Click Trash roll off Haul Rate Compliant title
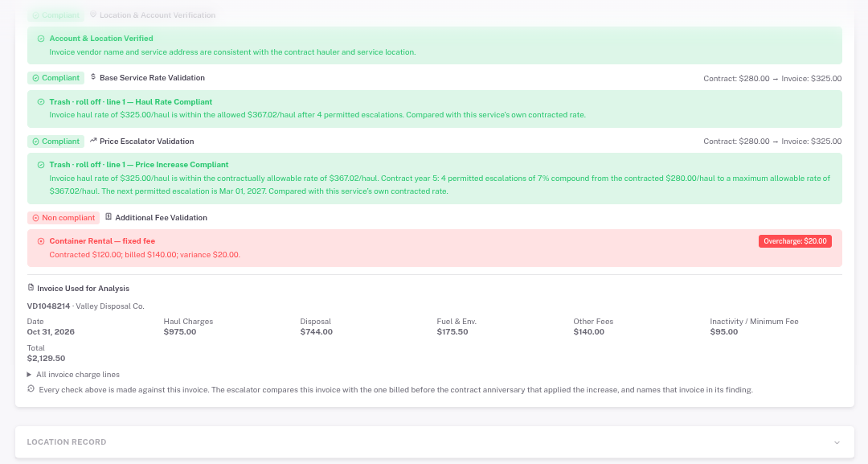This screenshot has height=464, width=868. 131,102
